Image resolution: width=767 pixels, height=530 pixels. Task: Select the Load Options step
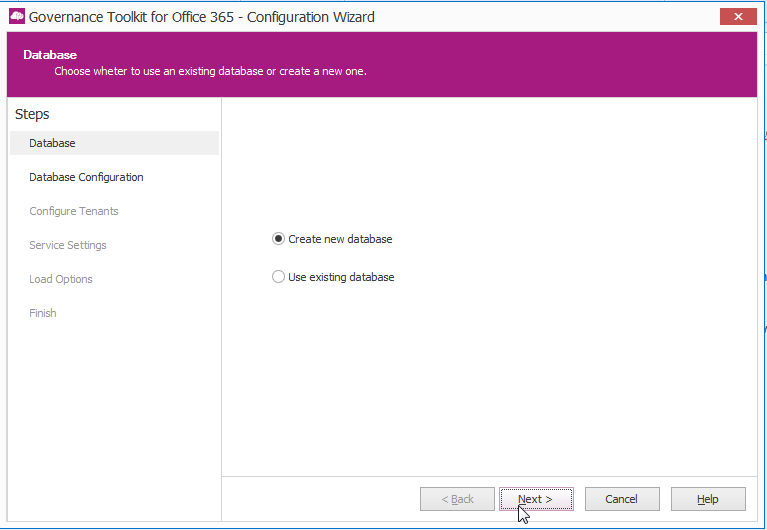coord(61,279)
